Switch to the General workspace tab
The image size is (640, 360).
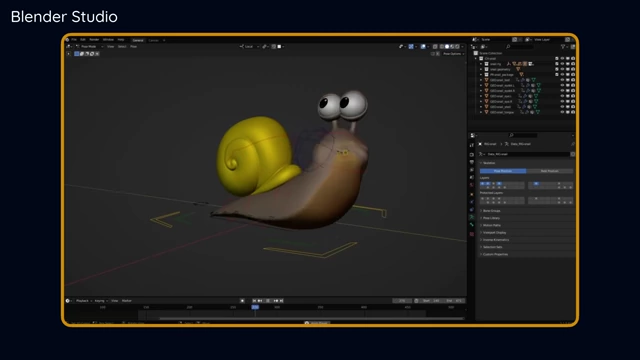pyautogui.click(x=138, y=40)
